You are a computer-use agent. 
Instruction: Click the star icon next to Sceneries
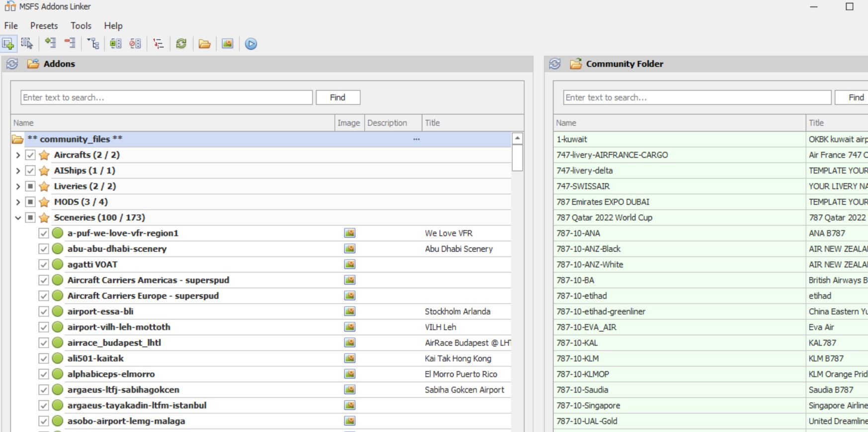(x=44, y=218)
